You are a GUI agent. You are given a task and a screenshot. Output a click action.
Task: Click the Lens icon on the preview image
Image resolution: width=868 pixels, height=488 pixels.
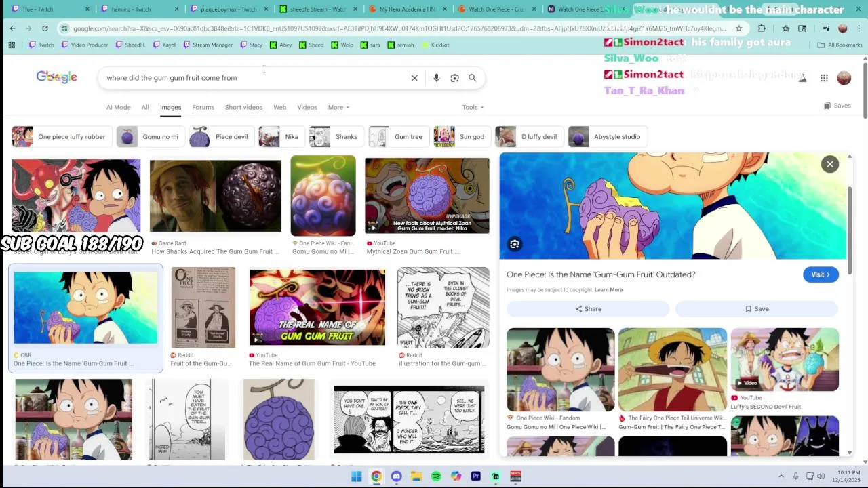coord(515,244)
